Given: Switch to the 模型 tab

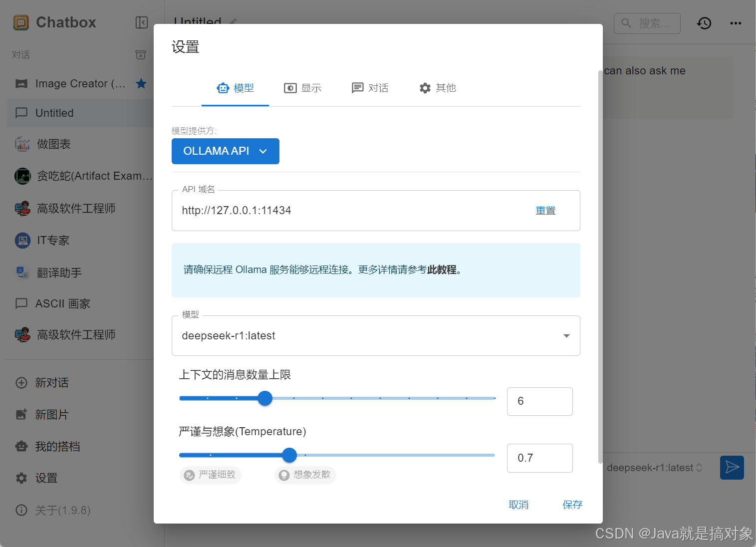Looking at the screenshot, I should click(x=235, y=88).
